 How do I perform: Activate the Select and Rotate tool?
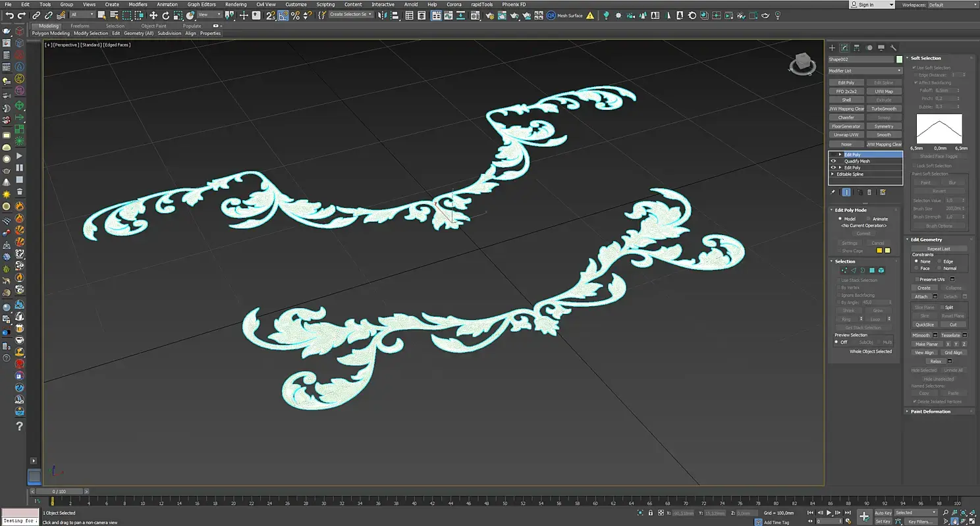[165, 15]
